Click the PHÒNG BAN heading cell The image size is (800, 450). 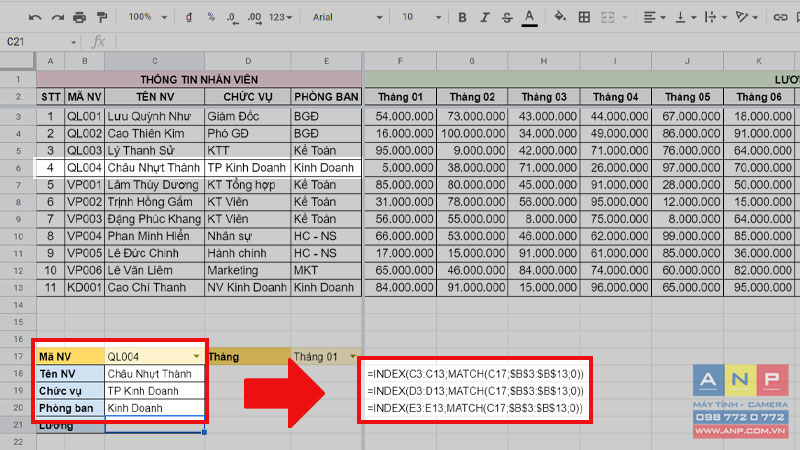(326, 97)
